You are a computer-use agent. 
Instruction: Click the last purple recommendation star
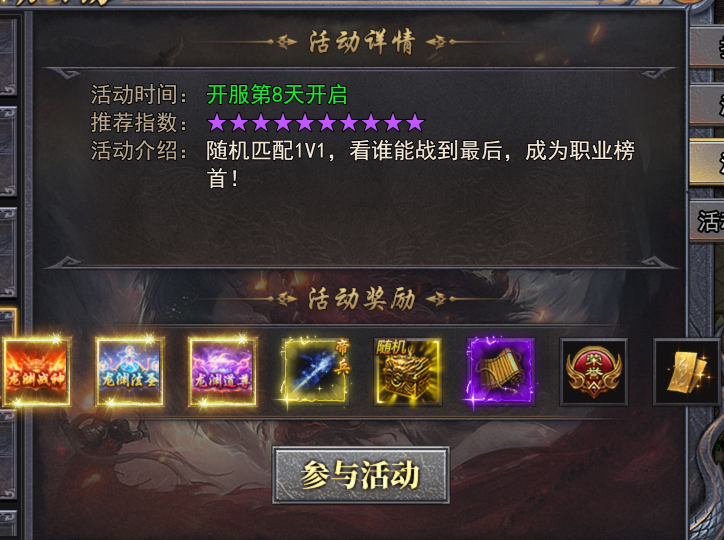[x=415, y=123]
